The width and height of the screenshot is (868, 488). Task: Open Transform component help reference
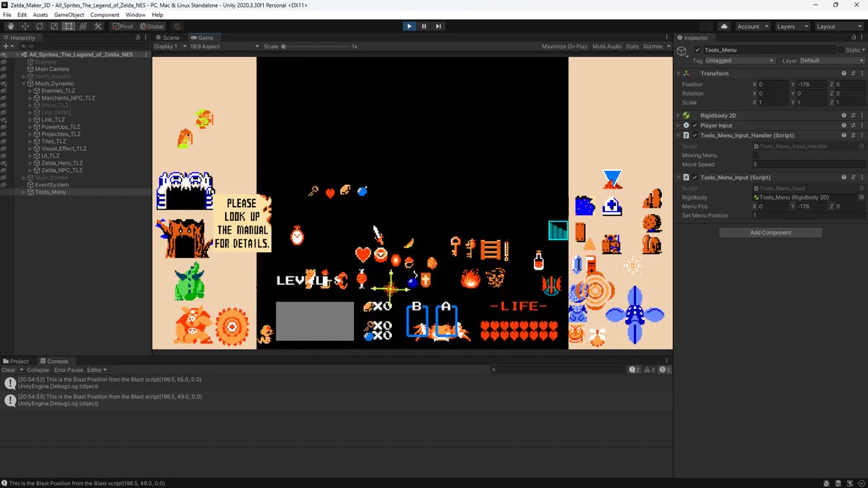tap(844, 73)
